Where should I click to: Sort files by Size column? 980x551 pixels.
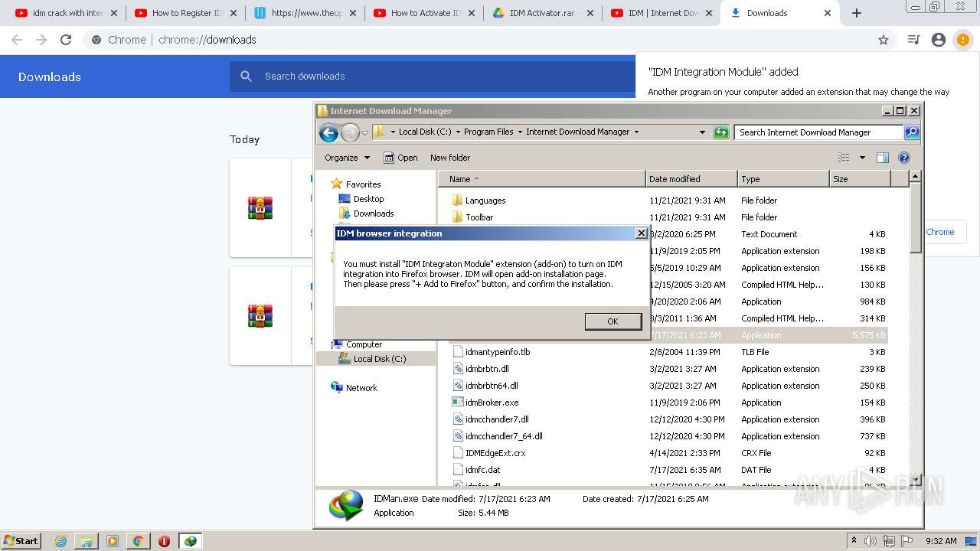[860, 179]
